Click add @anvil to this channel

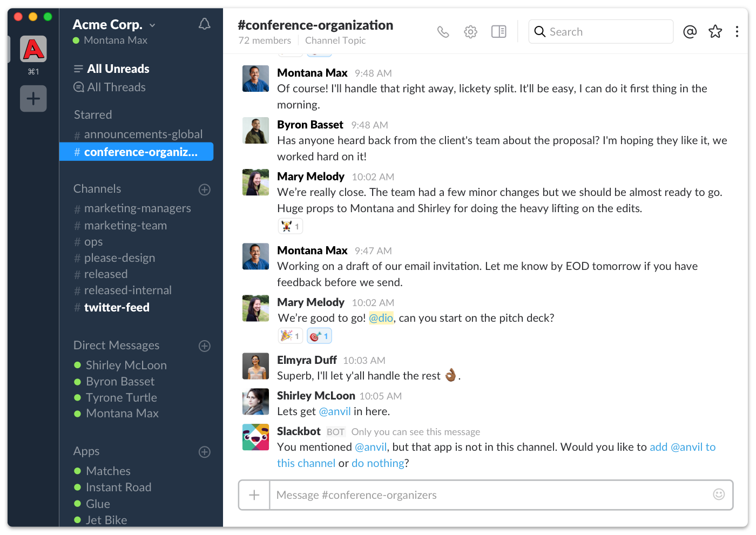[683, 447]
